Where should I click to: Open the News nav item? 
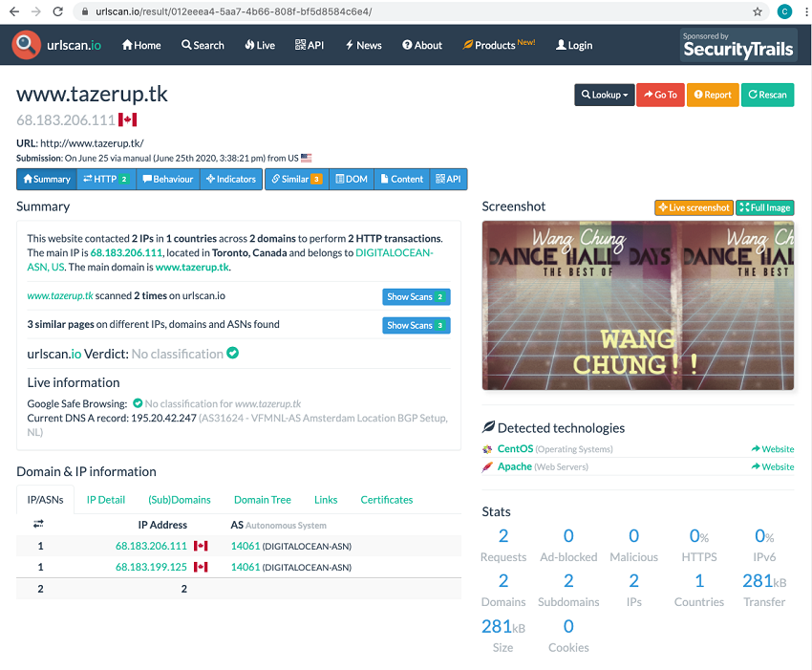pyautogui.click(x=364, y=45)
